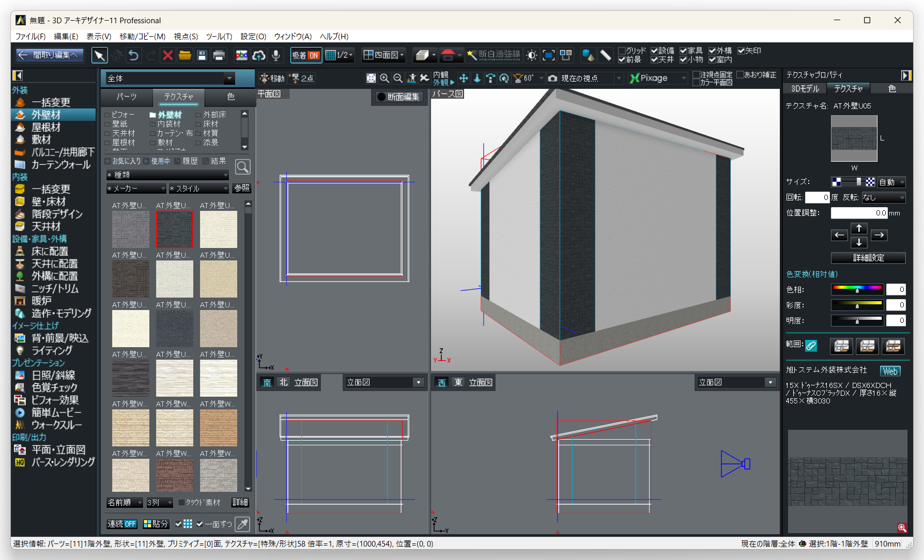Enable the グリッド checkbox
This screenshot has width=924, height=560.
pos(622,51)
